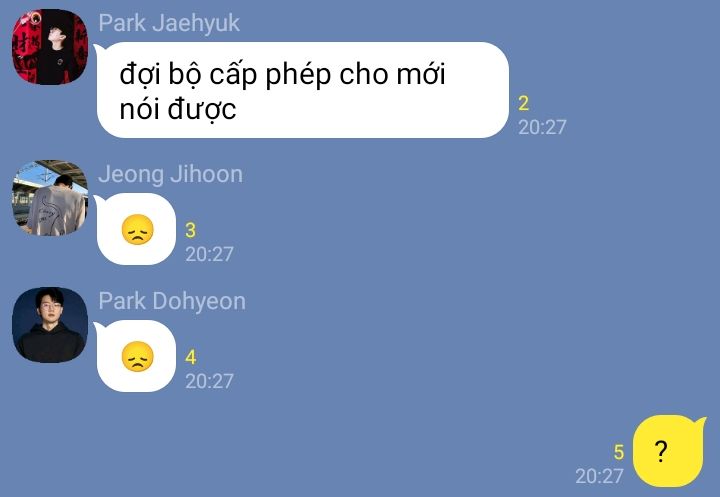This screenshot has width=720, height=497.
Task: Tap the Park Dohyeon sender name
Action: 172,302
